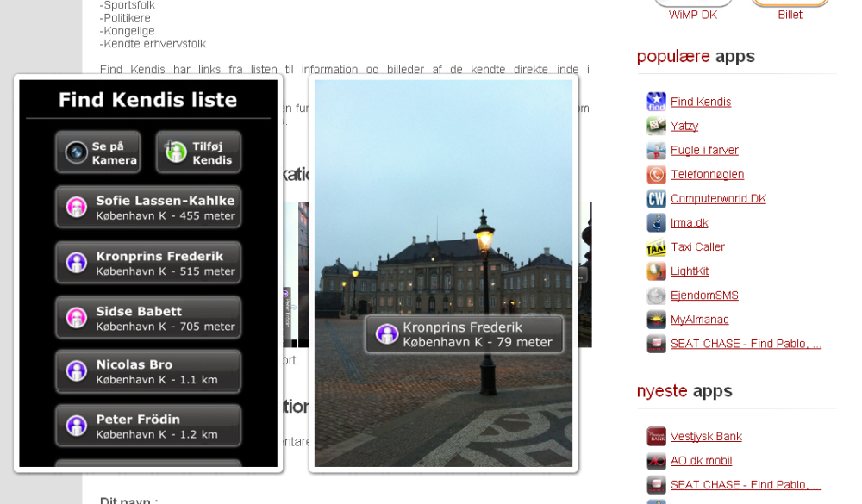The height and width of the screenshot is (504, 862).
Task: Open the Find Kendis app icon
Action: point(656,102)
